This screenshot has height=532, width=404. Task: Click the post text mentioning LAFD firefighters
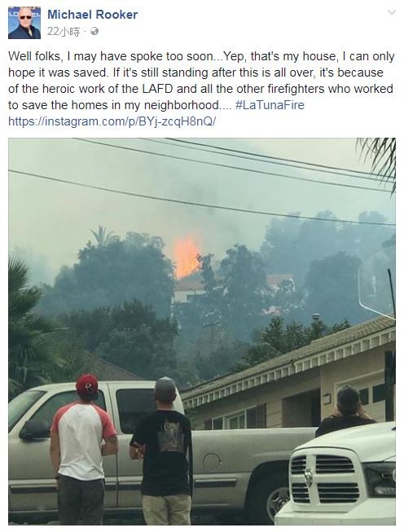pos(201,81)
